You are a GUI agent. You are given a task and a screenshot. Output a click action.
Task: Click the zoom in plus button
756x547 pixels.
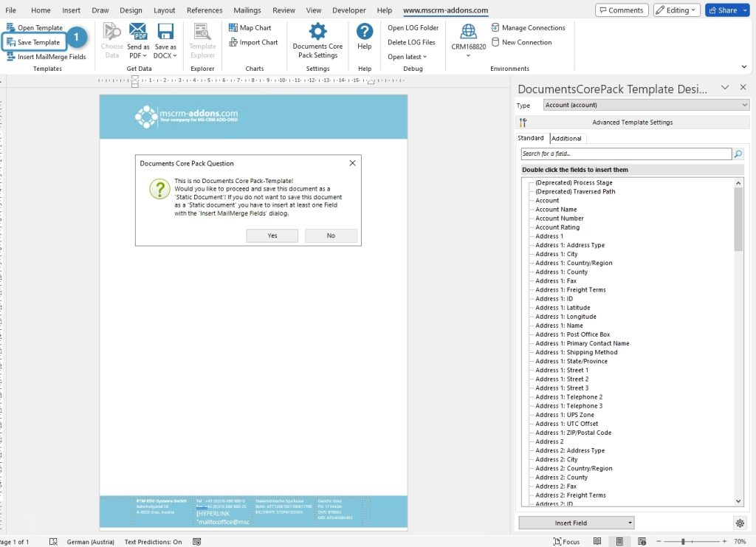coord(724,542)
